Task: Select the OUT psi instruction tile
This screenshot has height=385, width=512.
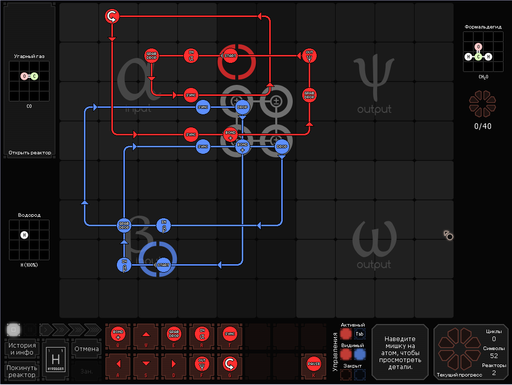Action: (202, 366)
